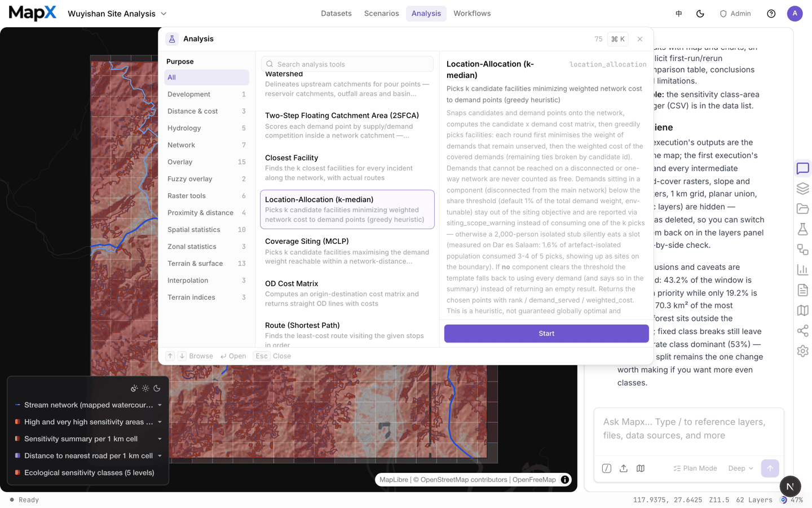Click the flask icon beside Analysis title
The height and width of the screenshot is (508, 812).
point(172,39)
